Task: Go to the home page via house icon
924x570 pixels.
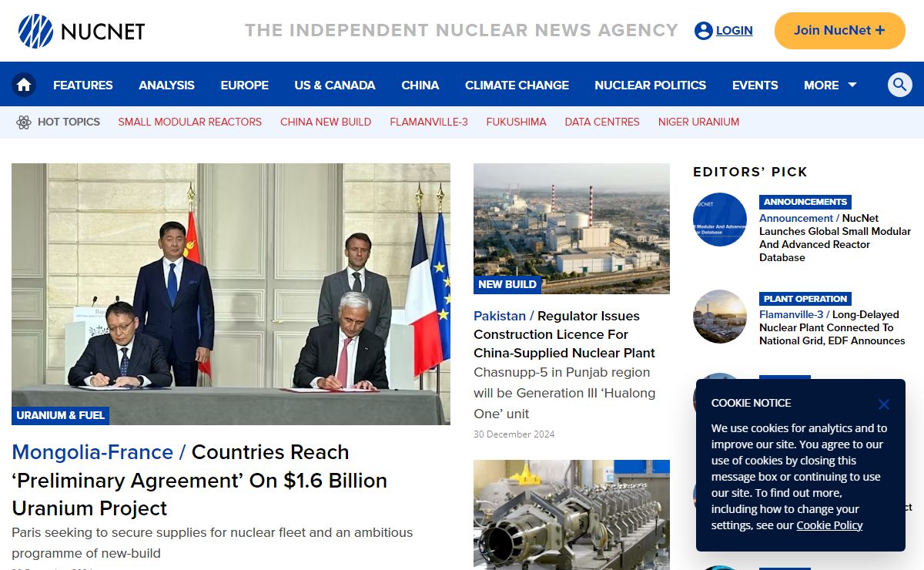Action: point(24,85)
